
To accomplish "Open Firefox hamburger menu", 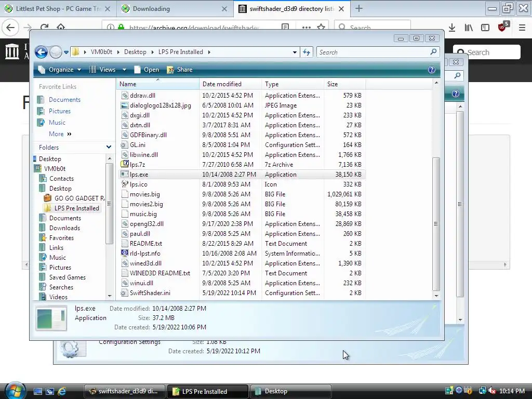I will coord(522,28).
